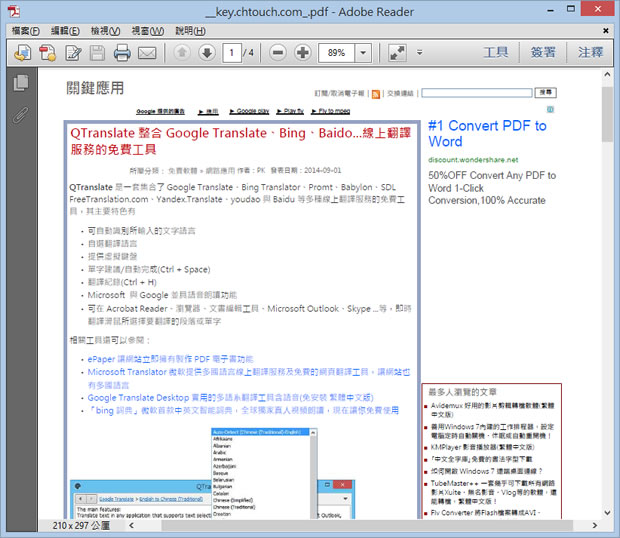Click the 關鍵應用 site heading
The height and width of the screenshot is (538, 620).
click(x=95, y=88)
